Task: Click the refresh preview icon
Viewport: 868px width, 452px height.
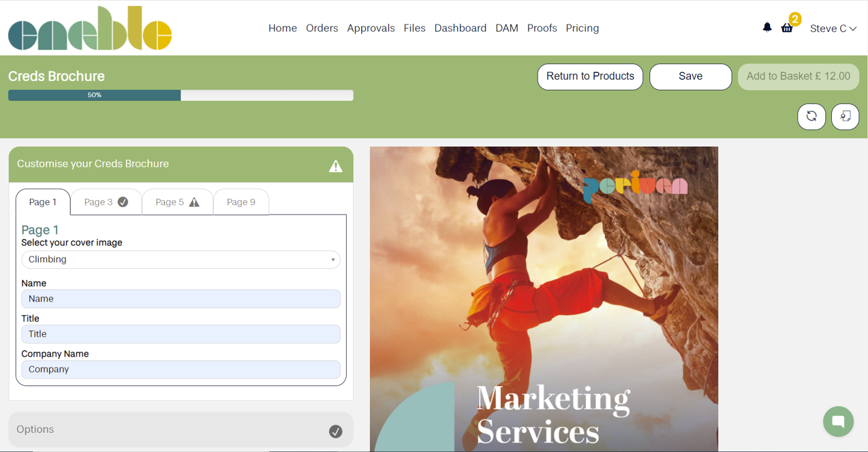Action: [x=811, y=116]
